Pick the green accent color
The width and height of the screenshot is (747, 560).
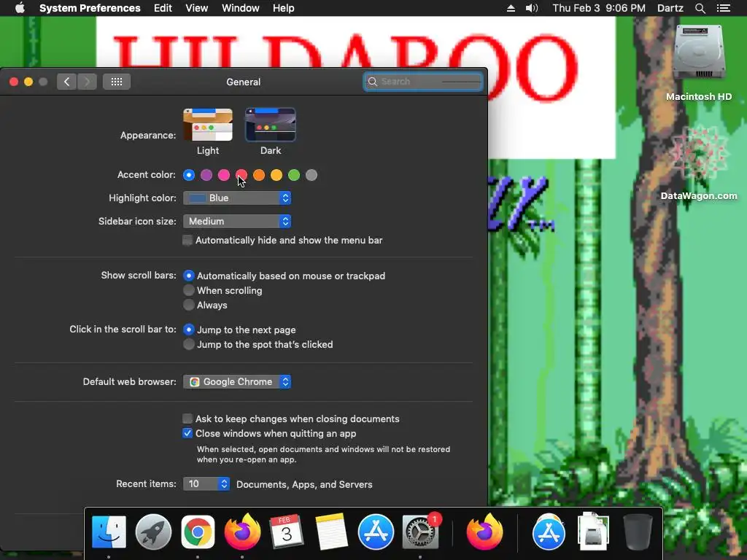tap(294, 175)
